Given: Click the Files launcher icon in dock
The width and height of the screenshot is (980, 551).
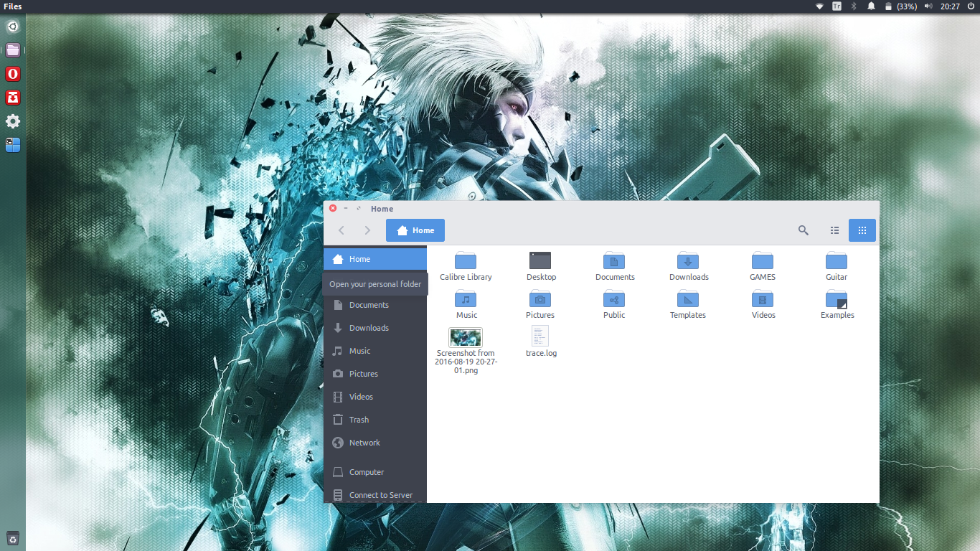Looking at the screenshot, I should (x=13, y=50).
